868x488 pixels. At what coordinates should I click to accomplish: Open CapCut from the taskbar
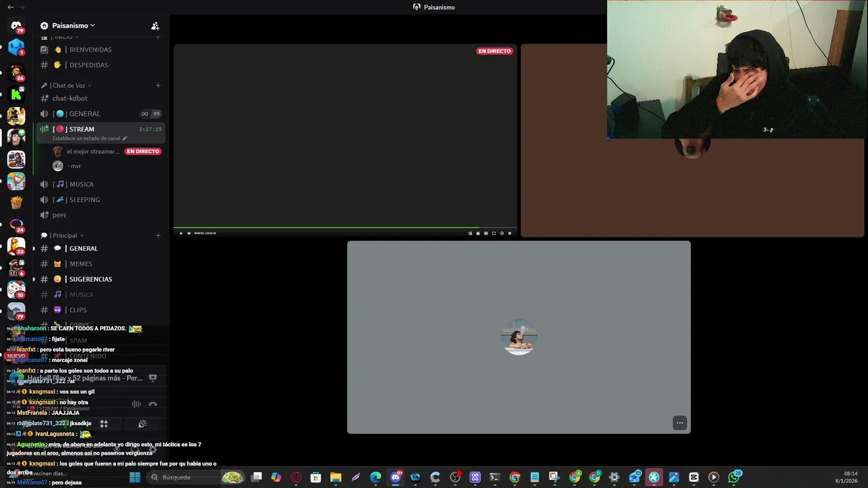point(694,477)
